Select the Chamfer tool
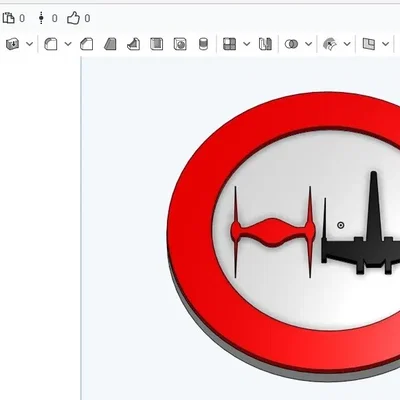 click(x=87, y=44)
